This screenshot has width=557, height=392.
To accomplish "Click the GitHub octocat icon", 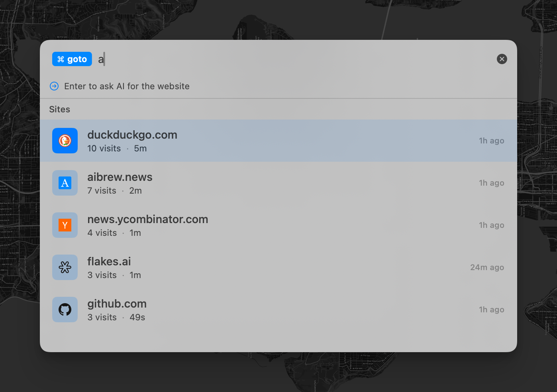I will coord(65,310).
